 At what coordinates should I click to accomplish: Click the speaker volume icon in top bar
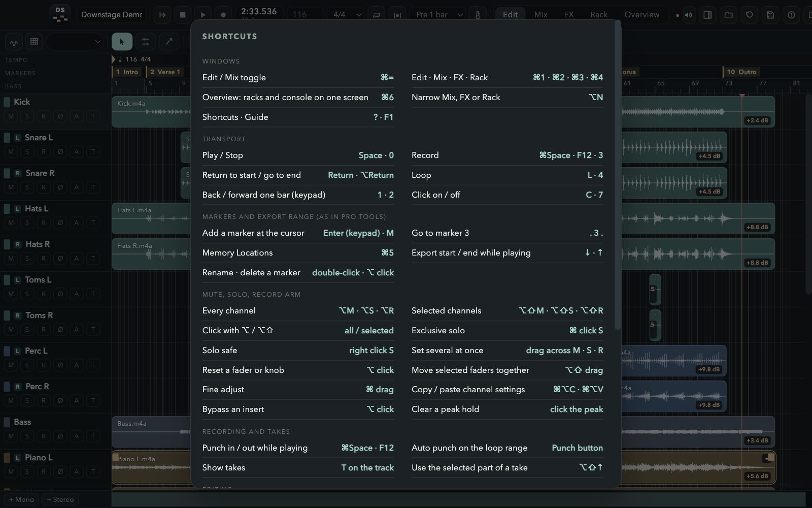(x=689, y=15)
